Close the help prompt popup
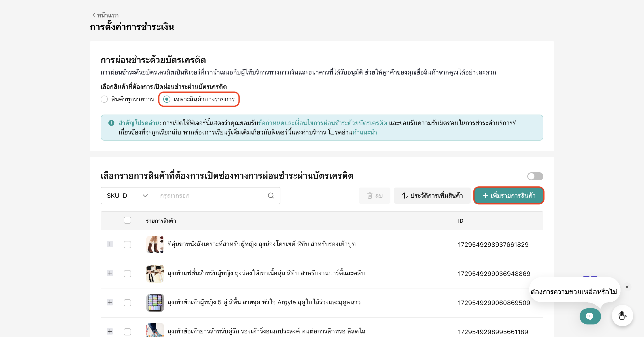Viewport: 644px width, 337px height. (x=627, y=287)
